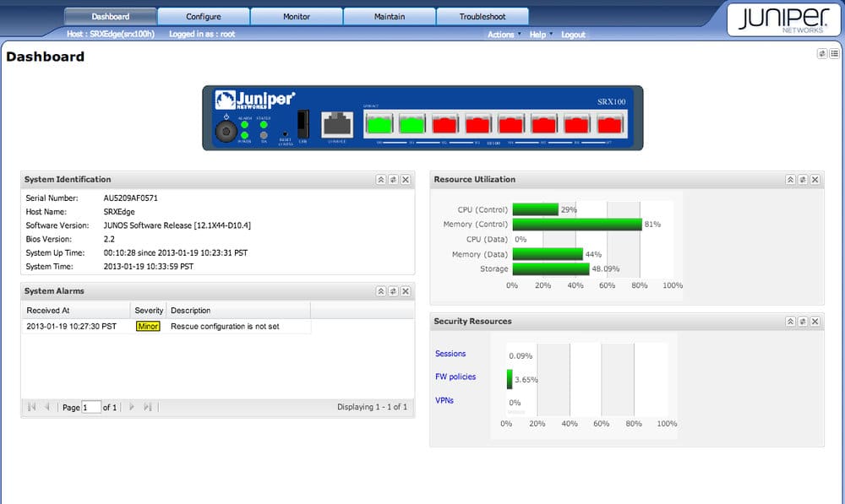Close the Security Resources panel

pyautogui.click(x=815, y=322)
